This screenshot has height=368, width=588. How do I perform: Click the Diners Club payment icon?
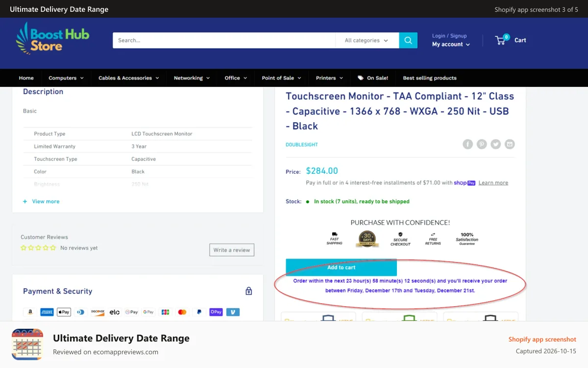pyautogui.click(x=80, y=312)
